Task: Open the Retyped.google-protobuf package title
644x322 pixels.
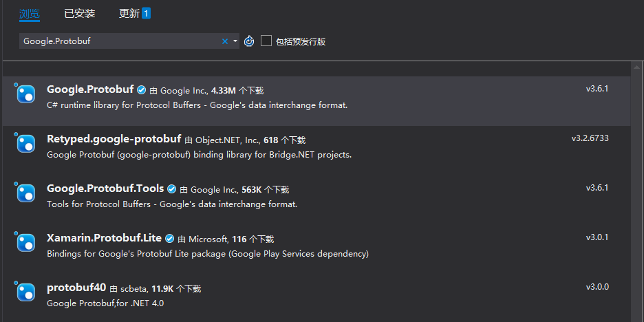Action: pyautogui.click(x=114, y=139)
